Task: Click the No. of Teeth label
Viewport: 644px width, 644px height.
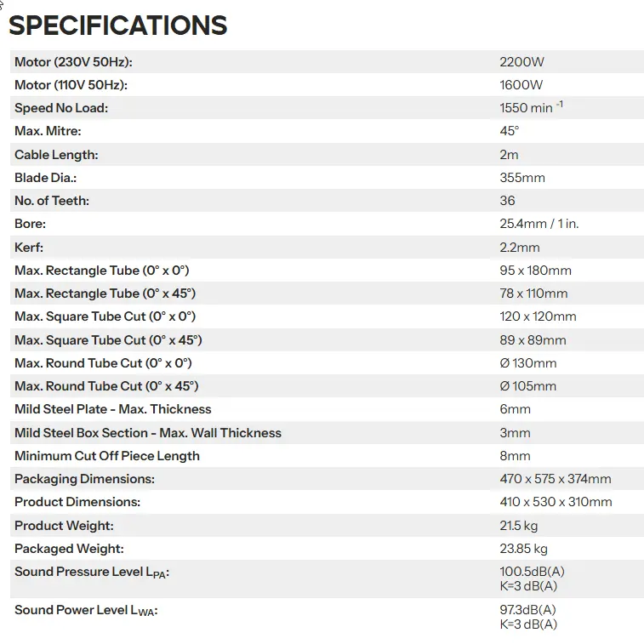Action: click(52, 201)
